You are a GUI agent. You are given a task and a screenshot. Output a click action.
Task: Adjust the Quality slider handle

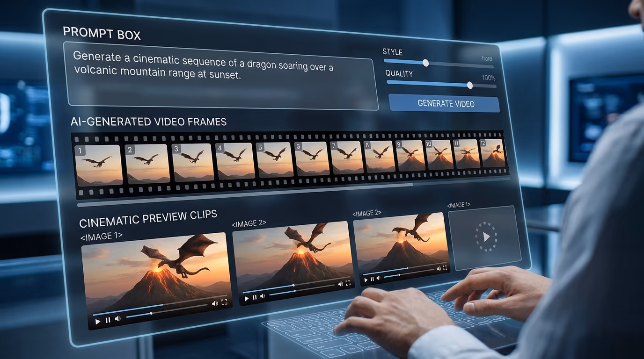click(x=470, y=85)
